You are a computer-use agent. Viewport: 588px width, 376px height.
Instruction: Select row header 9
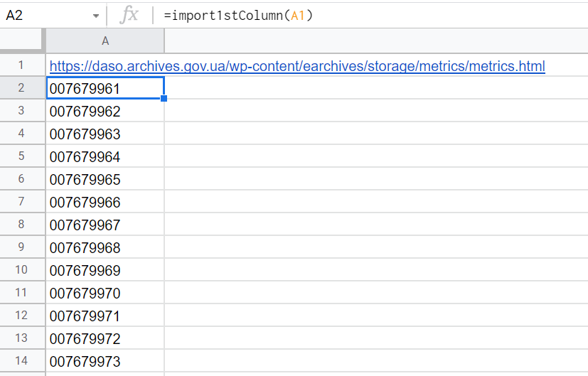click(x=22, y=247)
